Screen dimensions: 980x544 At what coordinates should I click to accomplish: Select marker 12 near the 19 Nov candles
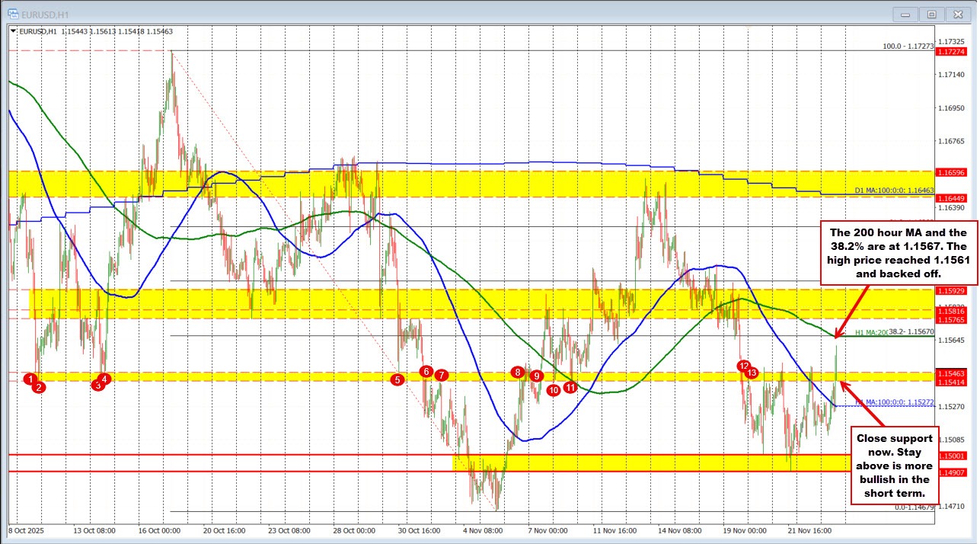(x=745, y=366)
